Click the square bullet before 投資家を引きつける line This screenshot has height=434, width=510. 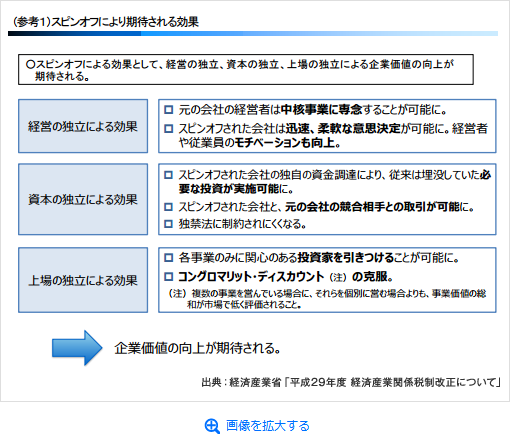(x=169, y=258)
